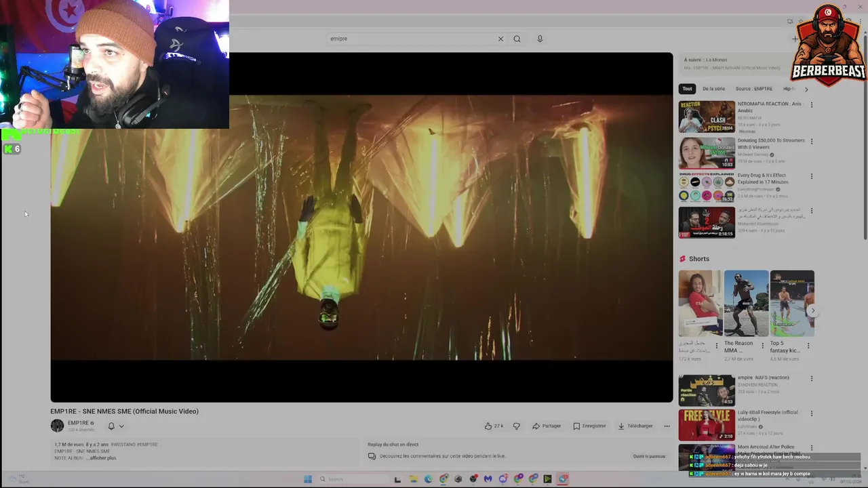Click the video title EMP1RE - SNE NMES SME
Screen dimensions: 868x488
click(124, 411)
